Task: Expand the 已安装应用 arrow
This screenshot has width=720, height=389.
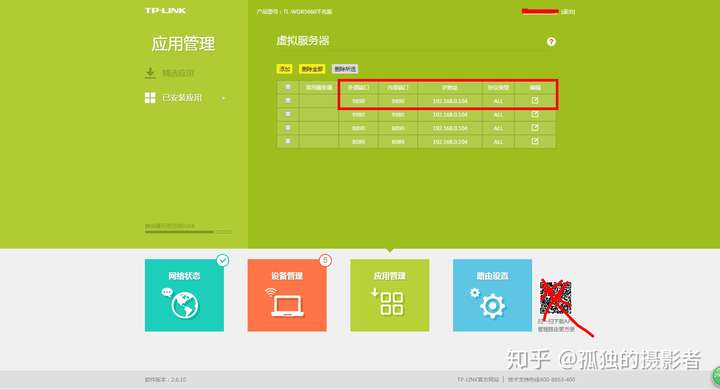Action: point(223,98)
